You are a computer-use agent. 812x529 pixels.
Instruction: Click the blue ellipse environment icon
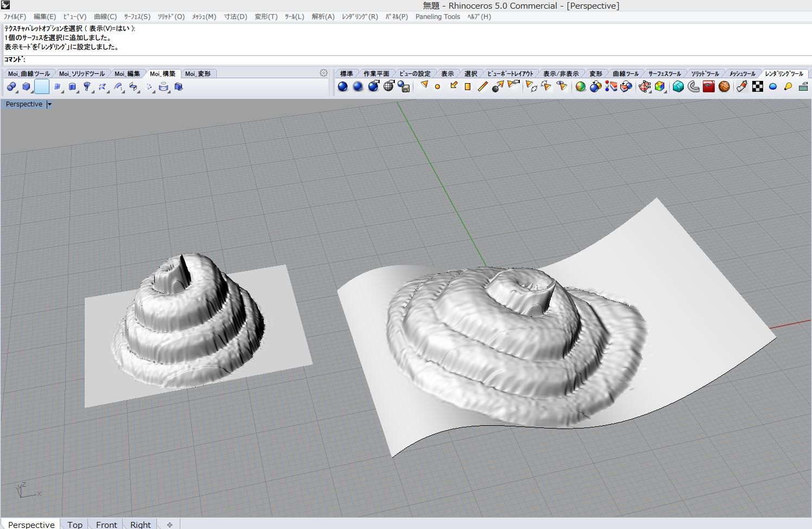[x=773, y=86]
